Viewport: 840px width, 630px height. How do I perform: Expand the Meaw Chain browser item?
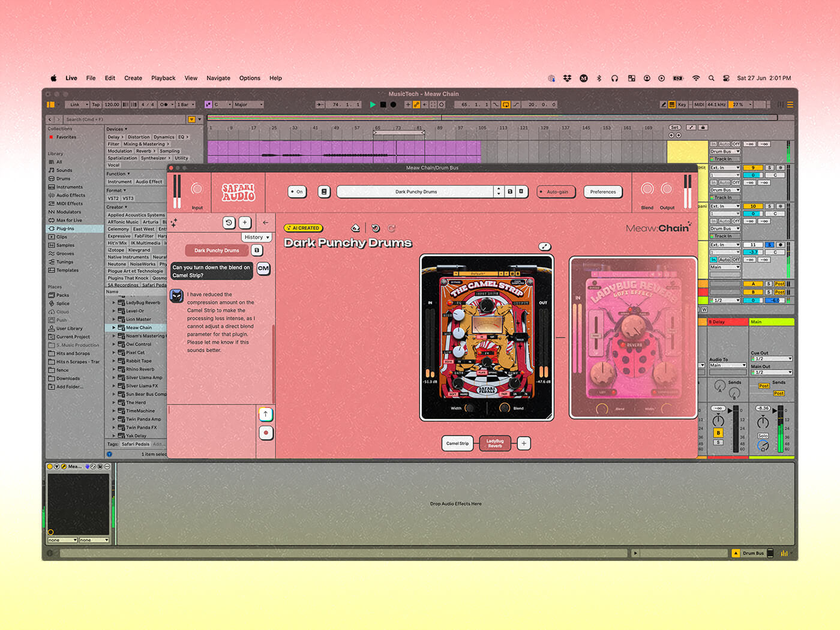114,328
